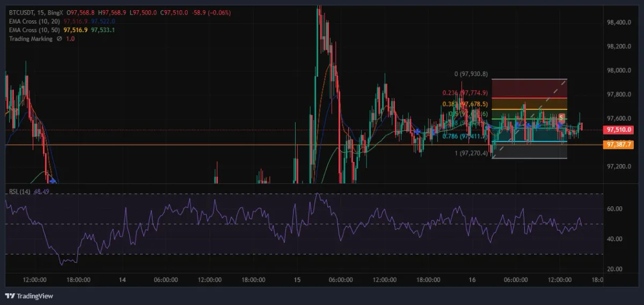The image size is (644, 305).
Task: Open the RSI (14) indicator legend
Action: 19,191
